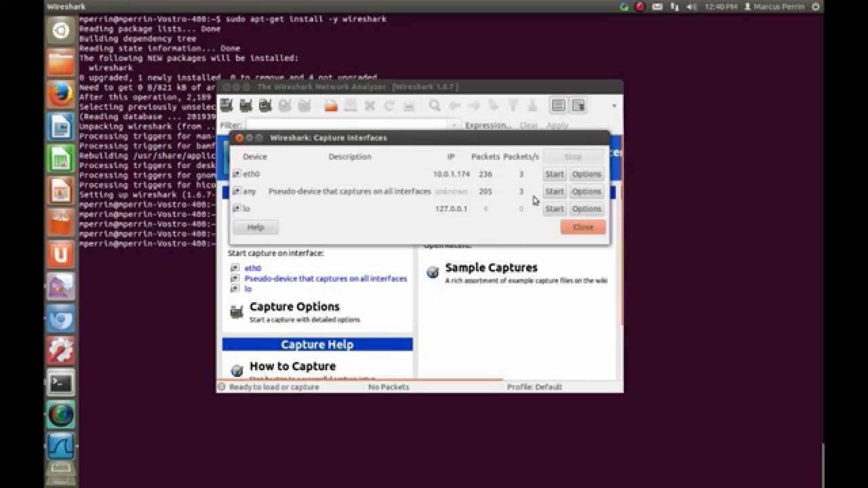Open Sample Captures on the start page

491,268
